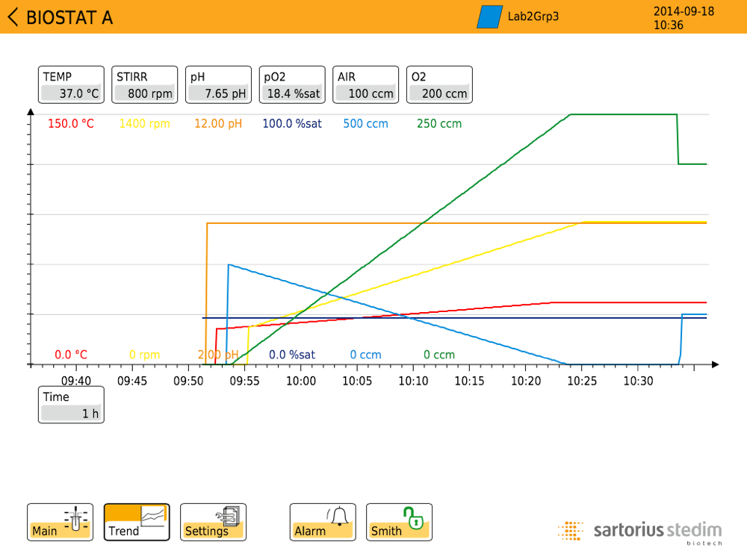
Task: Select the TEMP 37.0 °C channel box
Action: click(71, 85)
